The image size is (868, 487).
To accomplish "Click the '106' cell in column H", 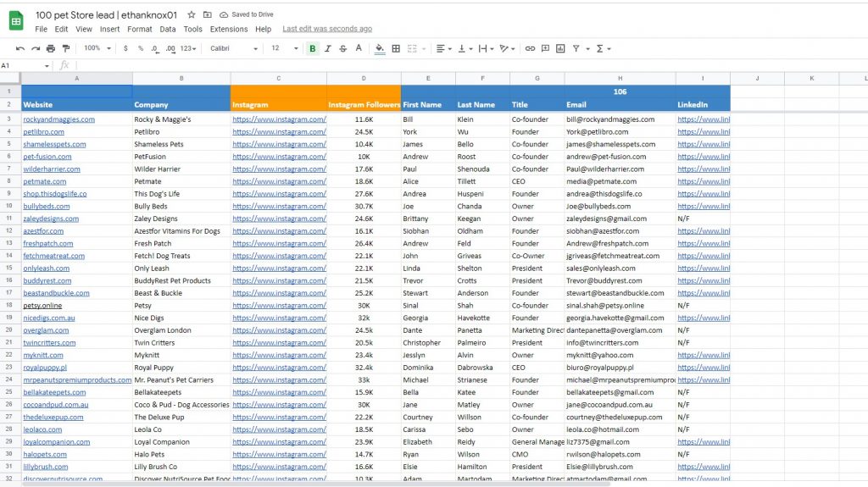I will pos(620,91).
